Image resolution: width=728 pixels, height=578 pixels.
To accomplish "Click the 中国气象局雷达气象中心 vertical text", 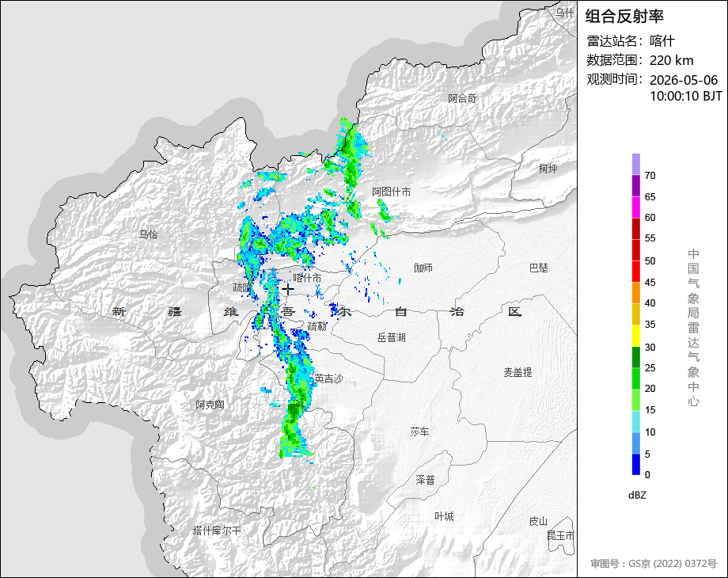I will coord(693,328).
